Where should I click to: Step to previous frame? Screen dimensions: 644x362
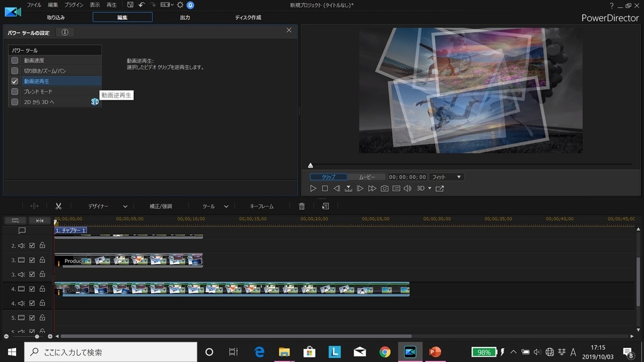click(336, 188)
